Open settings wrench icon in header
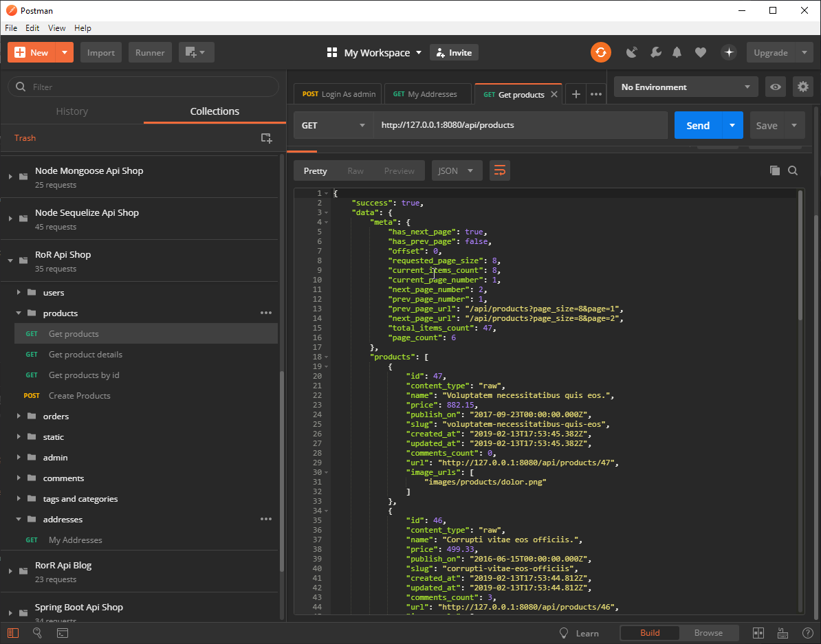 tap(655, 52)
